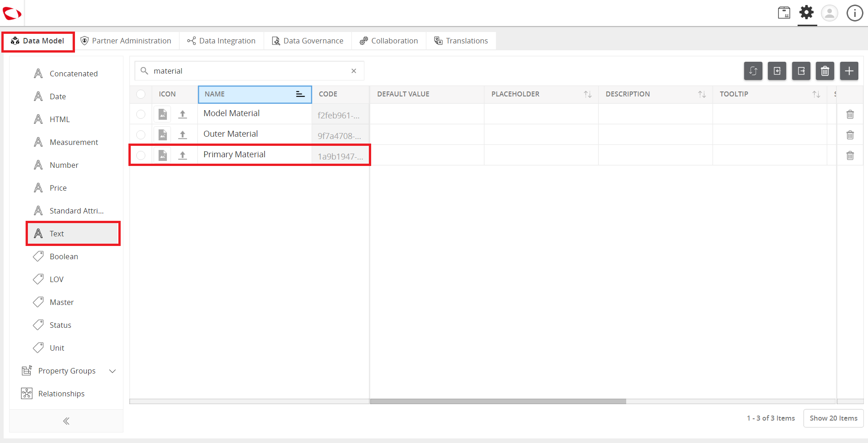The height and width of the screenshot is (443, 868).
Task: Upload icon for Primary Material
Action: (182, 155)
